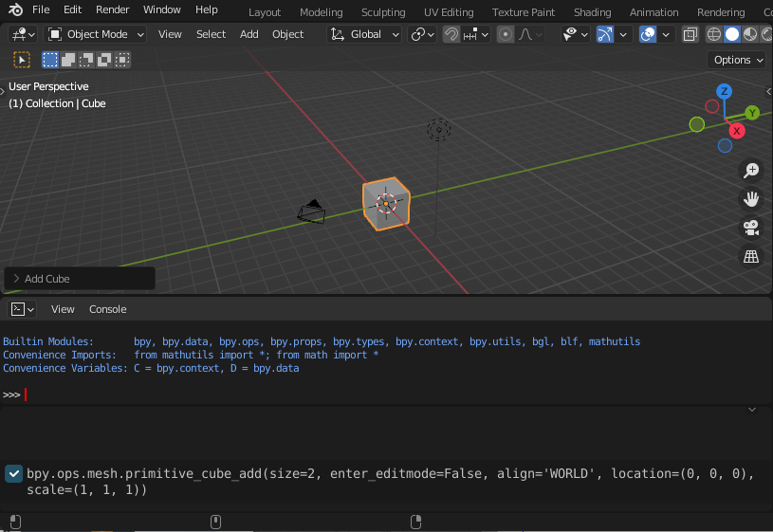Open the viewport Add menu
Screen dimensions: 773x532
248,34
